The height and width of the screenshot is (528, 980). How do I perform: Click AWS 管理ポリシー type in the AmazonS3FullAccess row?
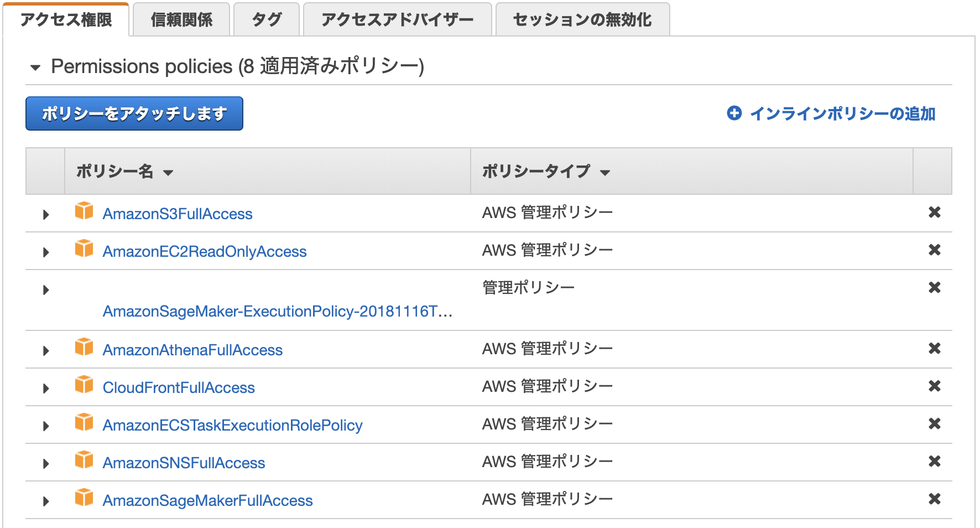[548, 213]
